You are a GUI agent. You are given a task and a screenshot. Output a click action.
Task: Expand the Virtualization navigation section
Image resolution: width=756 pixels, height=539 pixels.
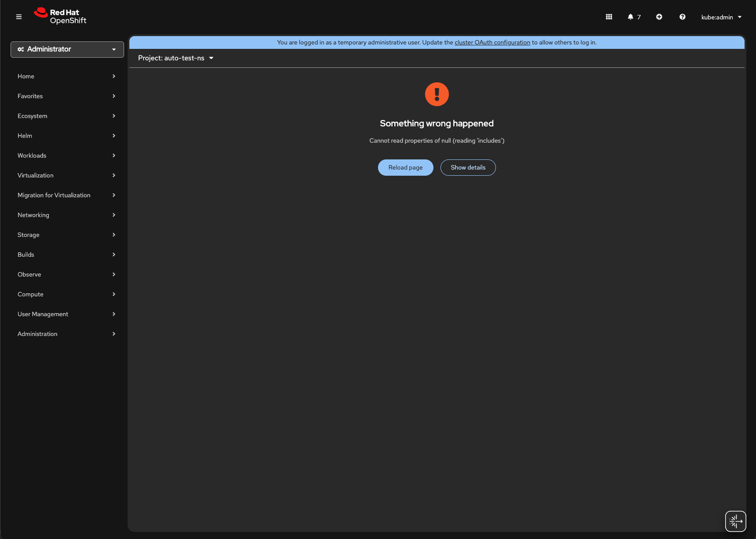66,175
